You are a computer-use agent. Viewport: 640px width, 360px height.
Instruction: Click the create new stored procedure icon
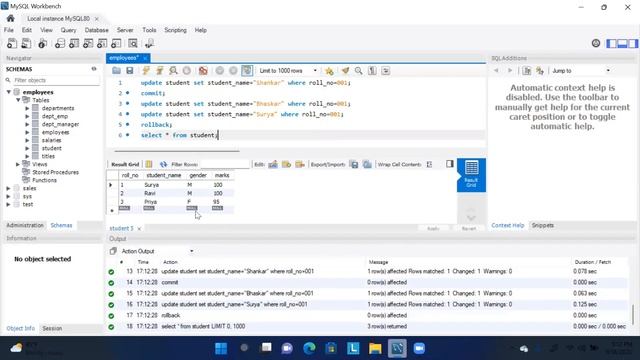click(102, 43)
